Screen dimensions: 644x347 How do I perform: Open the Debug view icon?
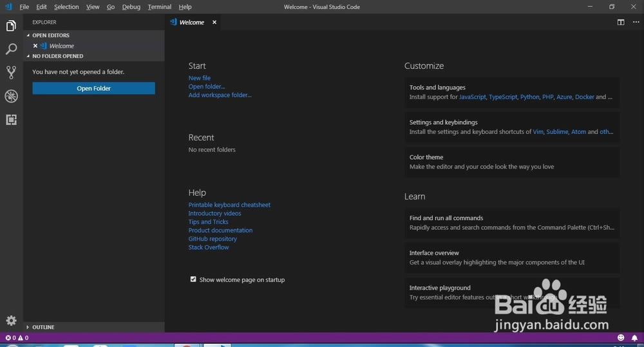point(11,96)
